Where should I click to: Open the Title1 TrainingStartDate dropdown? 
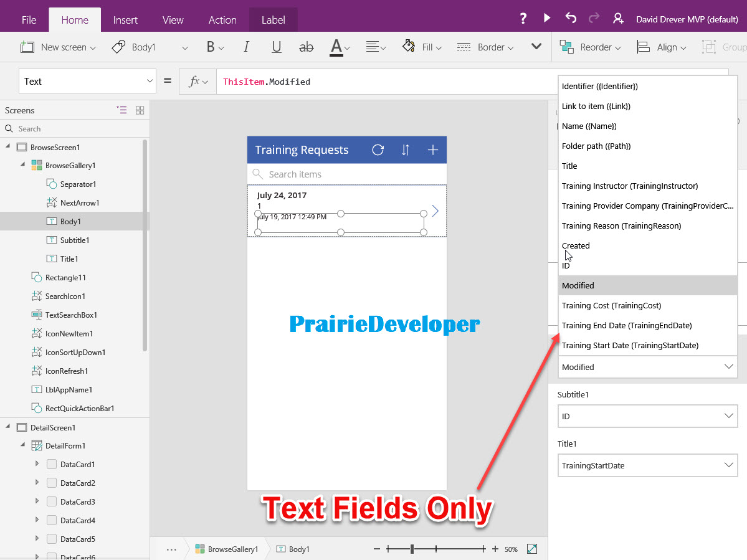tap(647, 465)
